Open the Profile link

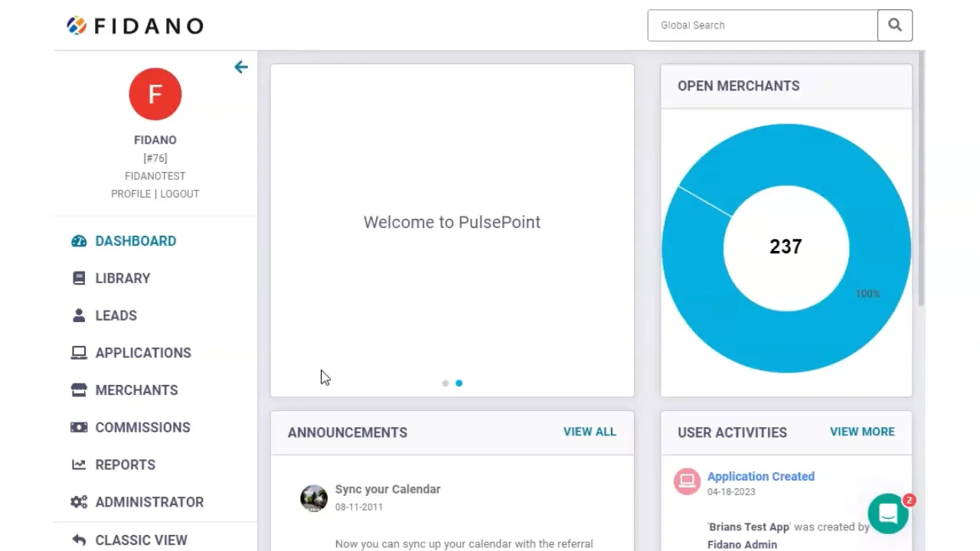coord(131,194)
